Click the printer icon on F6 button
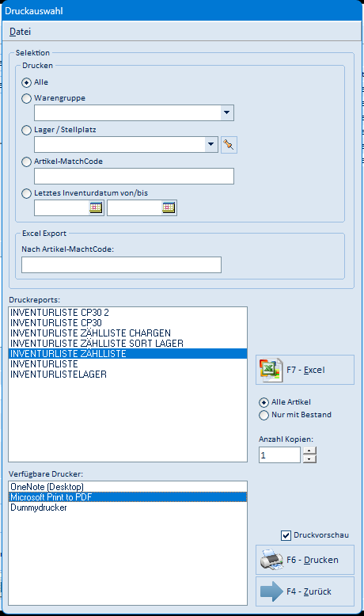Image resolution: width=364 pixels, height=616 pixels. pyautogui.click(x=271, y=560)
